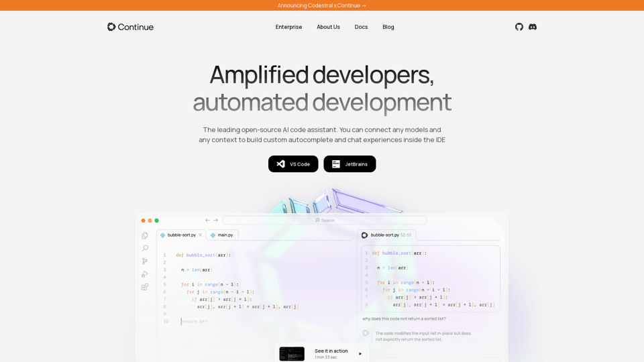Open the extensions icon in sidebar
This screenshot has height=362, width=644.
(145, 287)
